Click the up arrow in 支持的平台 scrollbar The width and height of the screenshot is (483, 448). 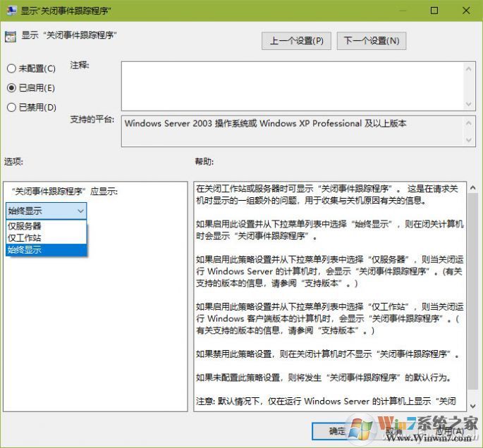(469, 123)
